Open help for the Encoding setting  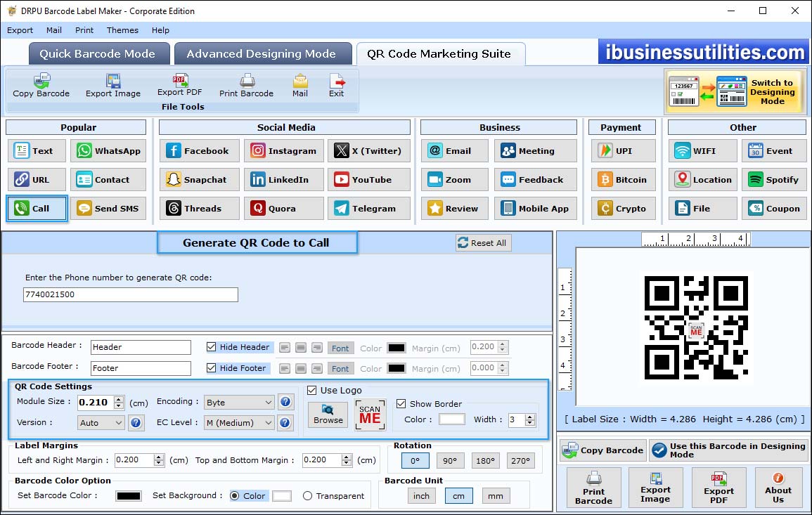[x=285, y=402]
